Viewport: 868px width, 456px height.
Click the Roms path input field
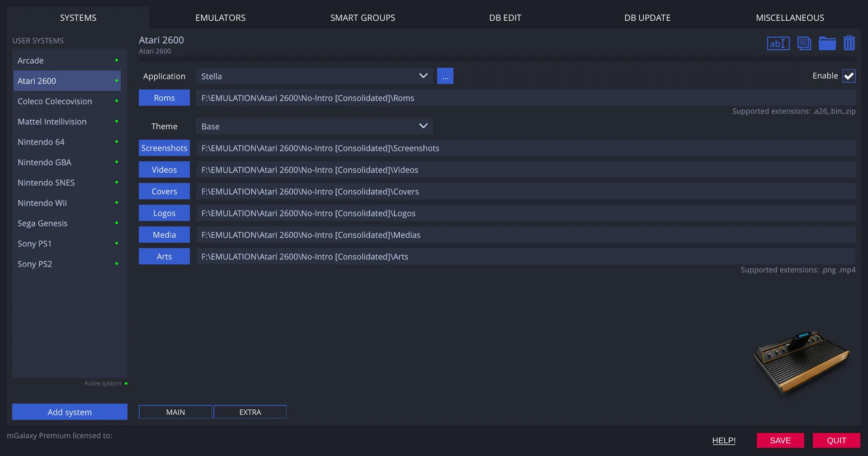coord(526,98)
